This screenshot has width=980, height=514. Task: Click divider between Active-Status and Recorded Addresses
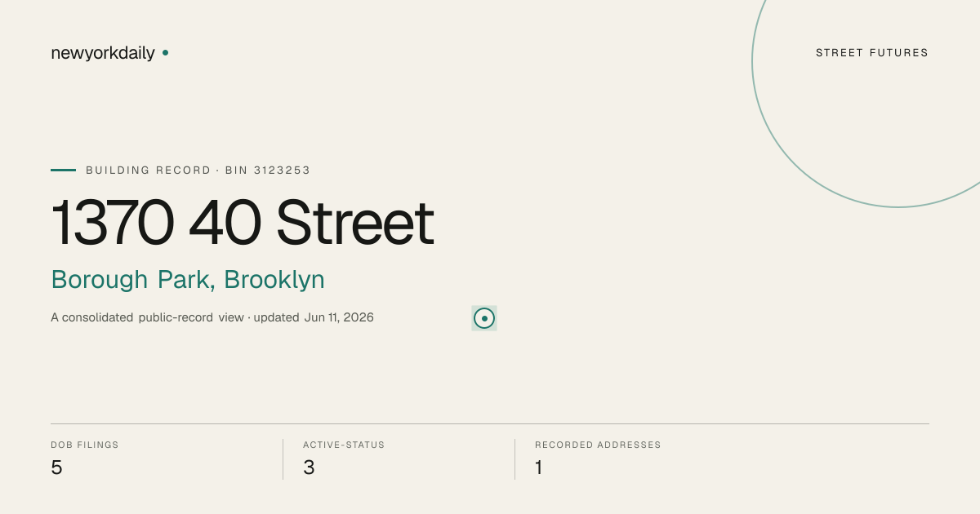pos(514,459)
